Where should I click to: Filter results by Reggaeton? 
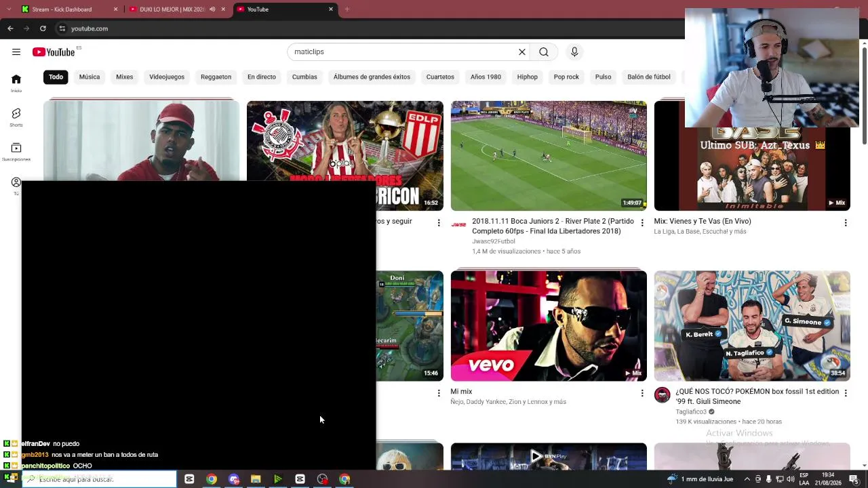[x=216, y=77]
